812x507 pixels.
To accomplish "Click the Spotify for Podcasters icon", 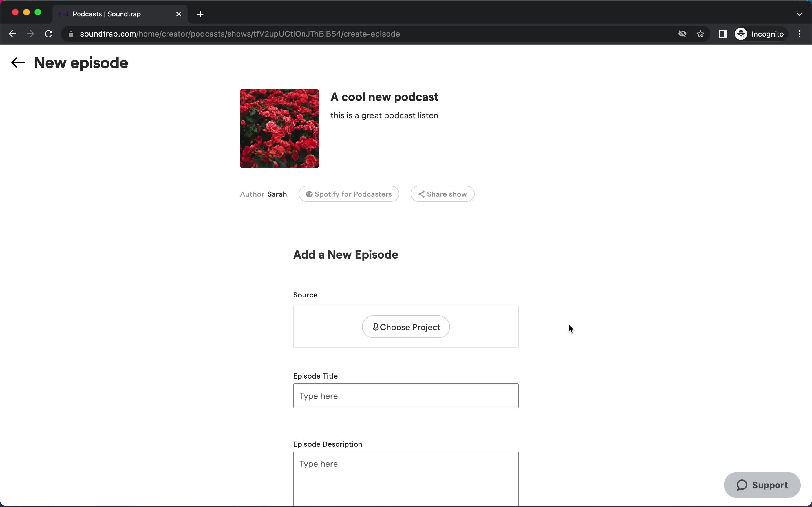I will pyautogui.click(x=309, y=194).
